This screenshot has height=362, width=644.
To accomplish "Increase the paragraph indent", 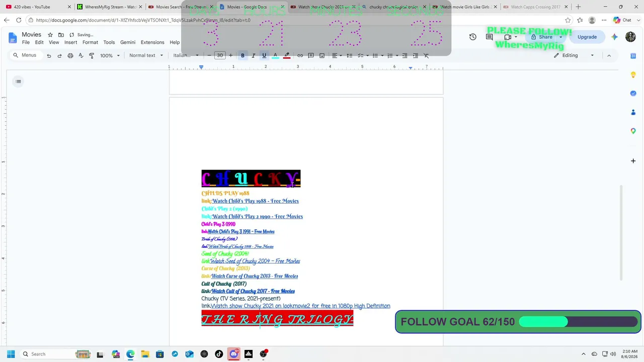I will click(415, 55).
